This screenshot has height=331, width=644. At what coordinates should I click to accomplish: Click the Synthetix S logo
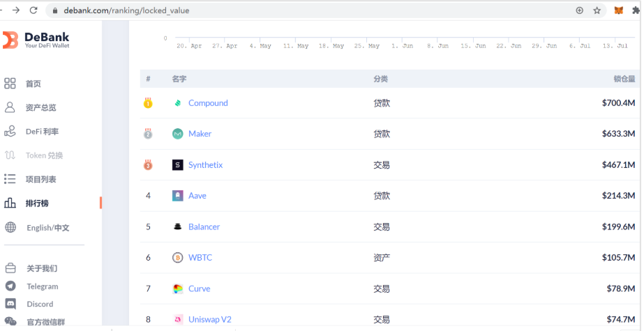pos(177,165)
